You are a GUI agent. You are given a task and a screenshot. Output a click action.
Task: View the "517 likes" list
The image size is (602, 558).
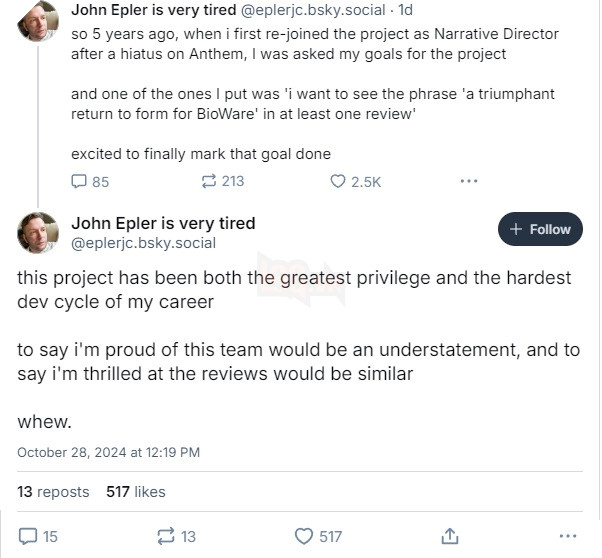(135, 491)
